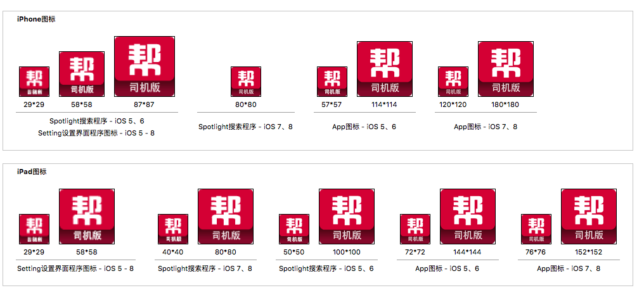Select the iPad 80*80 Spotlight icon
This screenshot has width=644, height=295.
pos(226,217)
